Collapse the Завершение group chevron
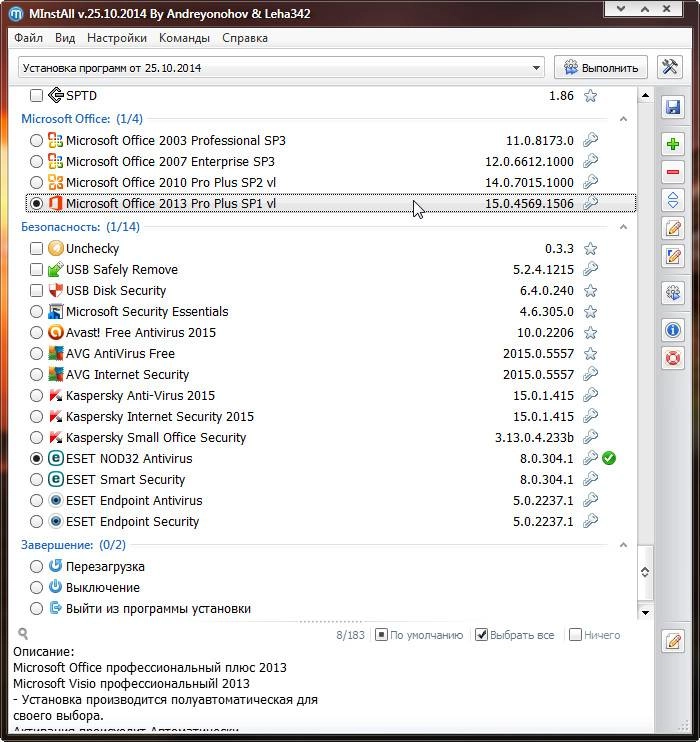Image resolution: width=700 pixels, height=742 pixels. pyautogui.click(x=623, y=545)
